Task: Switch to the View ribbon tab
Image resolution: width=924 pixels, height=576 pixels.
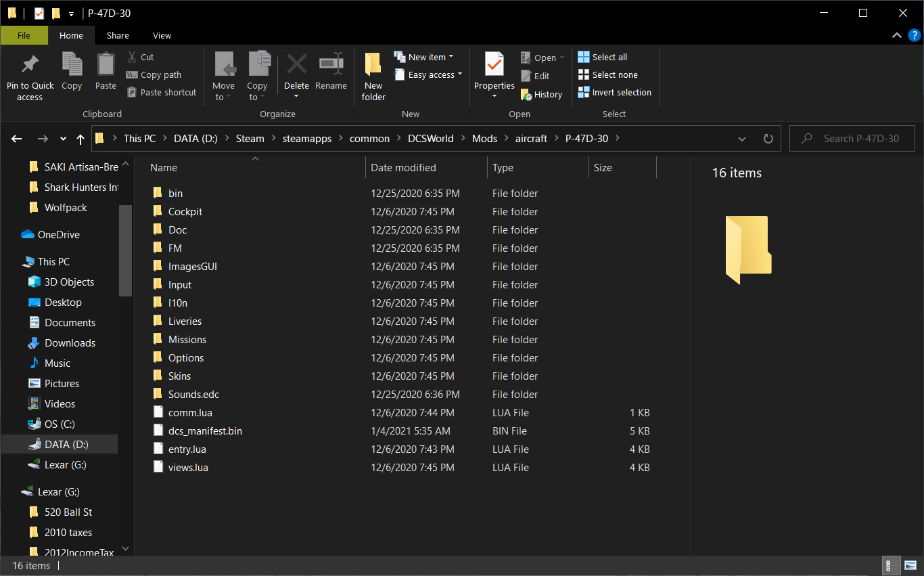Action: (162, 35)
